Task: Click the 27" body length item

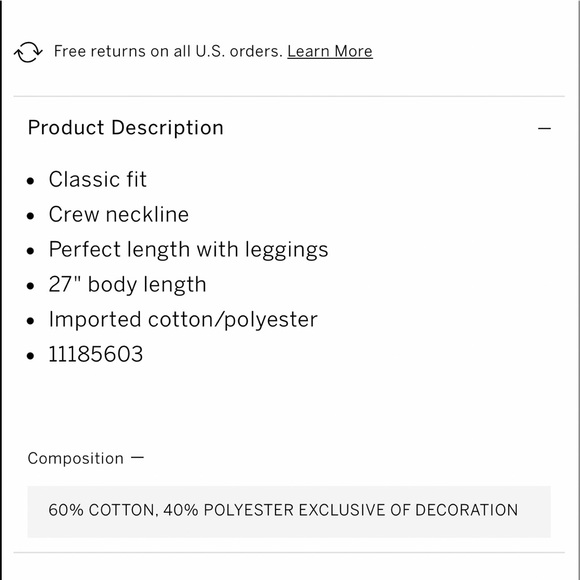Action: tap(127, 285)
